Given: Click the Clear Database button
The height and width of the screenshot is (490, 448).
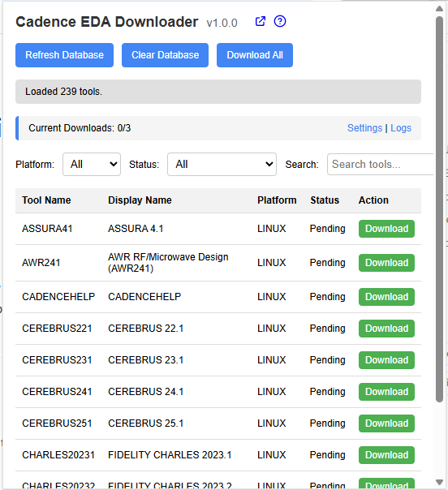Looking at the screenshot, I should 165,55.
